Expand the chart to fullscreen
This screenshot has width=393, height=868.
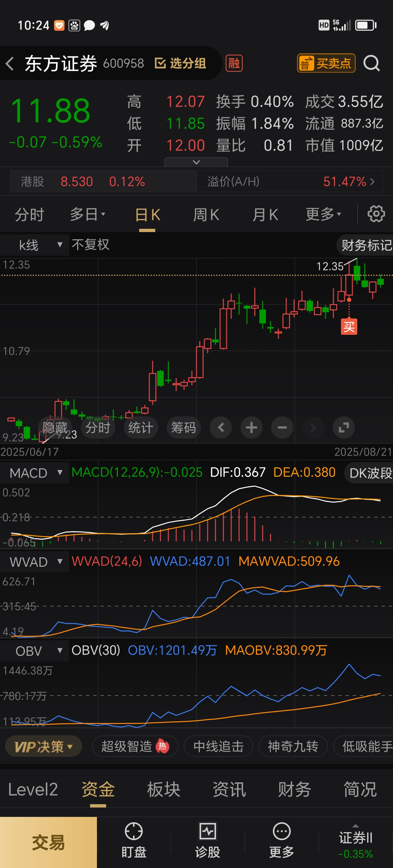344,427
